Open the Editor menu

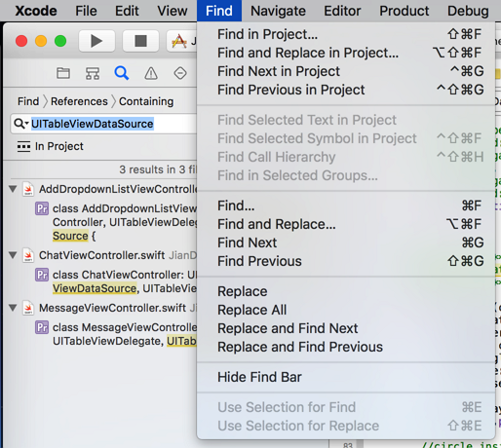pos(342,11)
